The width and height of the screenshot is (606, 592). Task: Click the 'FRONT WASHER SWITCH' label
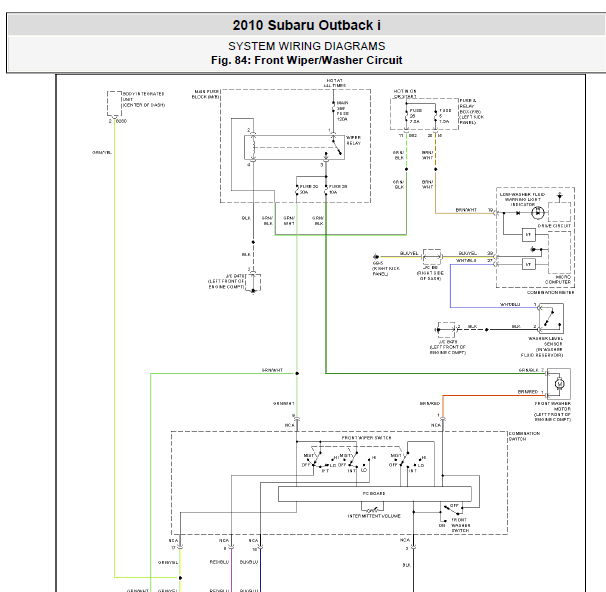[x=460, y=525]
